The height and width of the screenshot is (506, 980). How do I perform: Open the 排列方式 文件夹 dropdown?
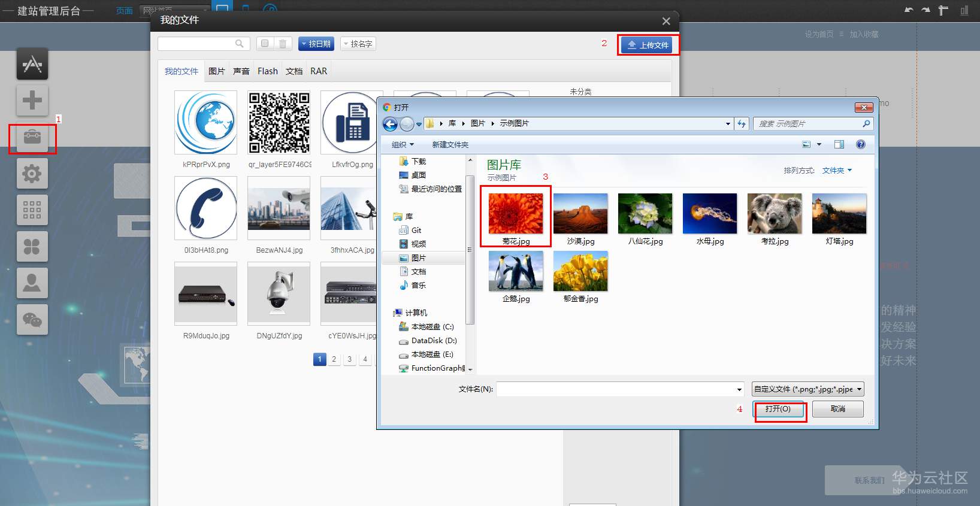(837, 171)
